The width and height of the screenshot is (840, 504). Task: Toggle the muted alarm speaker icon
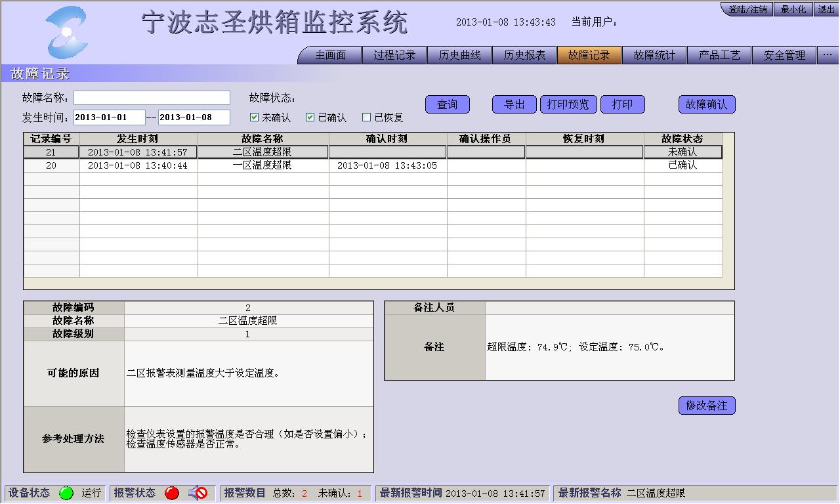[x=198, y=493]
